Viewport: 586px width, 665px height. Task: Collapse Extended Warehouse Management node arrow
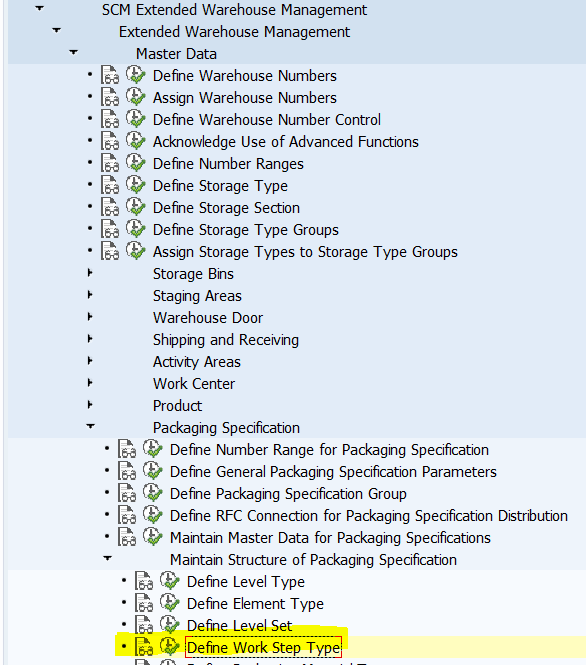[x=56, y=30]
